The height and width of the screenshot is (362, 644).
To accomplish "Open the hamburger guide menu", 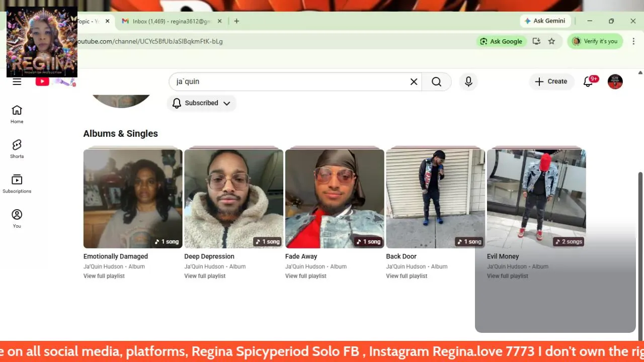I will pos(17,82).
